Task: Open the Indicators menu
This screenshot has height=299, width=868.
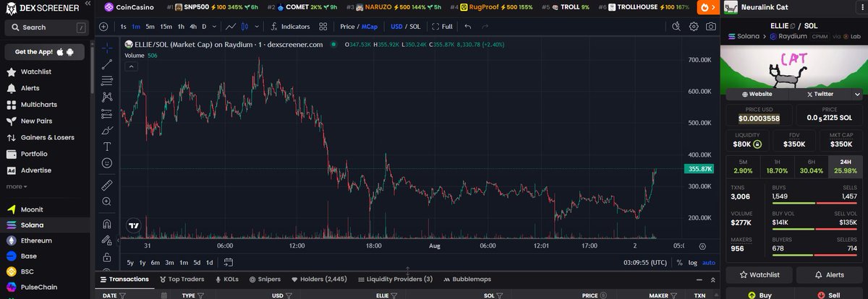Action: pos(290,27)
